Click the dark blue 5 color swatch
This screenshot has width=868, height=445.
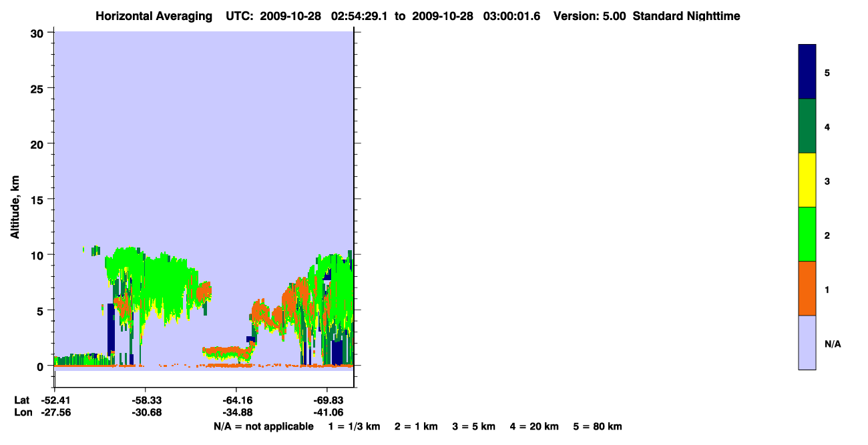click(x=807, y=72)
